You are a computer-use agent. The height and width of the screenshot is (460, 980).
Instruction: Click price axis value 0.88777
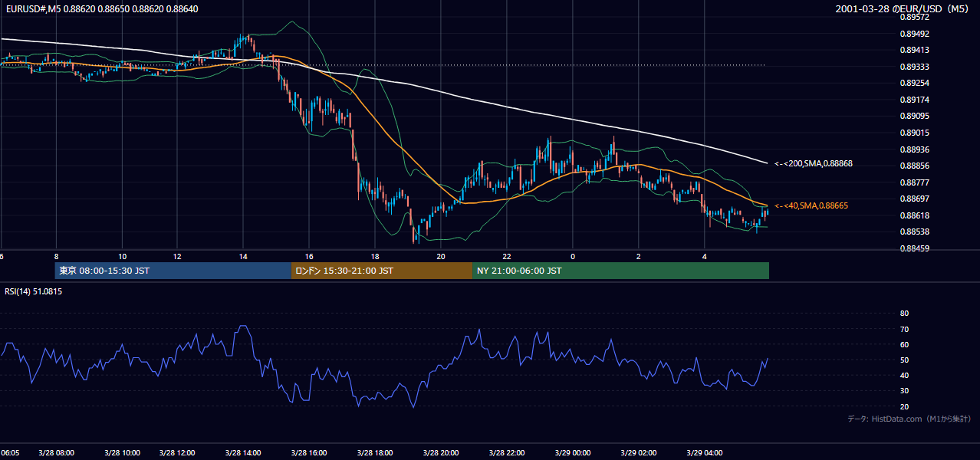(914, 182)
